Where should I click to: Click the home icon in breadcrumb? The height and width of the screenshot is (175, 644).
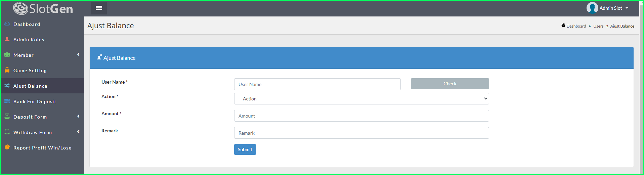pos(563,26)
